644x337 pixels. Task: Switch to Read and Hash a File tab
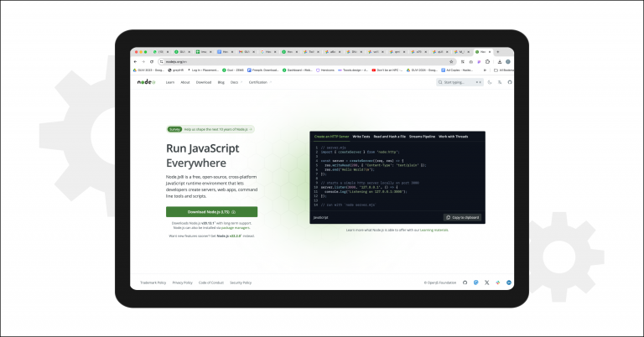(389, 137)
